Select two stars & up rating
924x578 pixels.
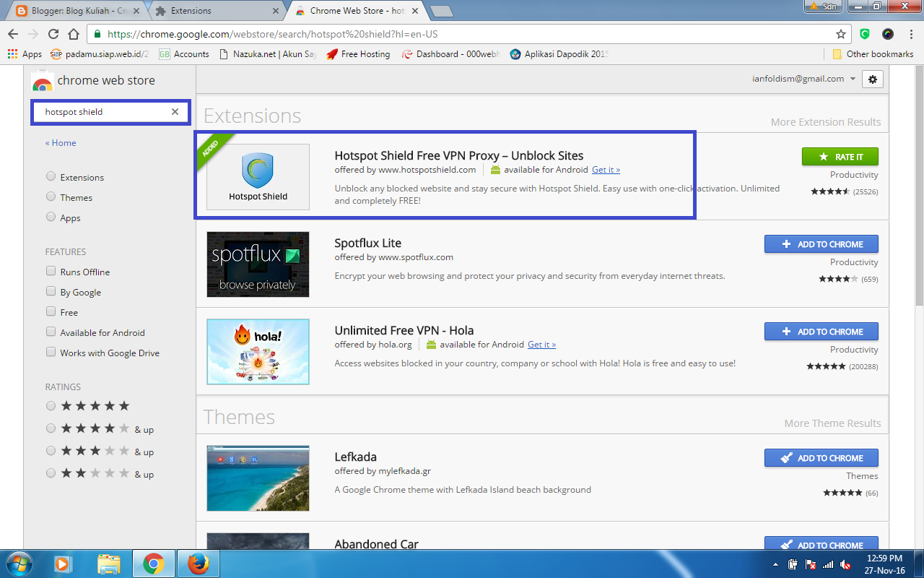(51, 473)
